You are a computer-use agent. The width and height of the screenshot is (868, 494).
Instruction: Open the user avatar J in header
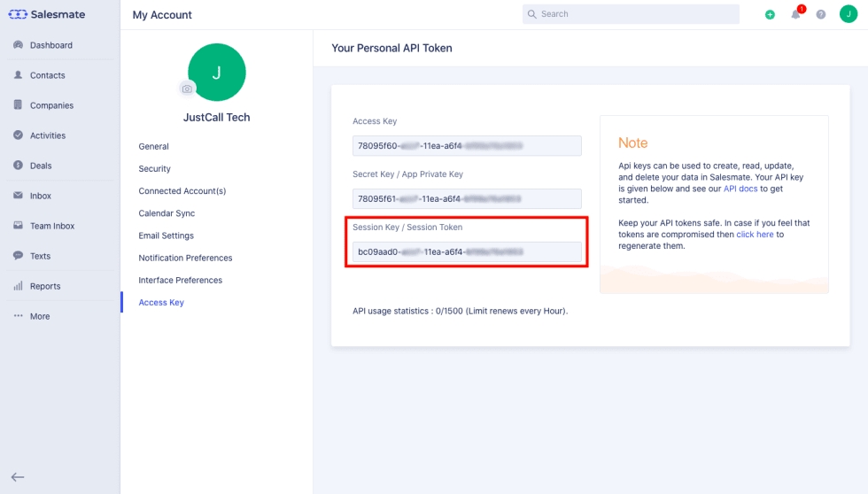[849, 14]
